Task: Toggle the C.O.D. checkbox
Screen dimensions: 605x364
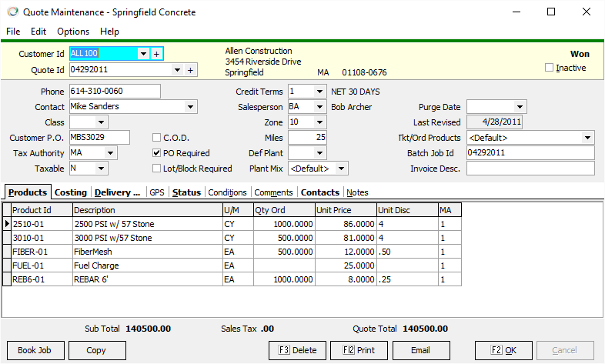Action: pyautogui.click(x=157, y=138)
